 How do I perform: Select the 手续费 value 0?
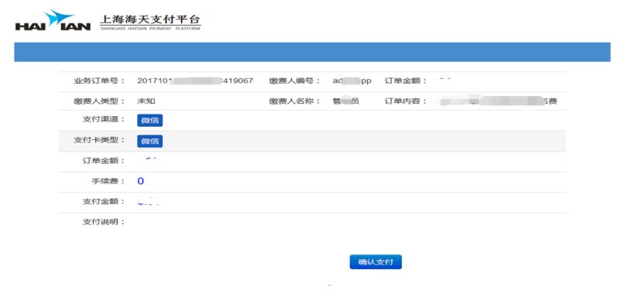pyautogui.click(x=140, y=181)
